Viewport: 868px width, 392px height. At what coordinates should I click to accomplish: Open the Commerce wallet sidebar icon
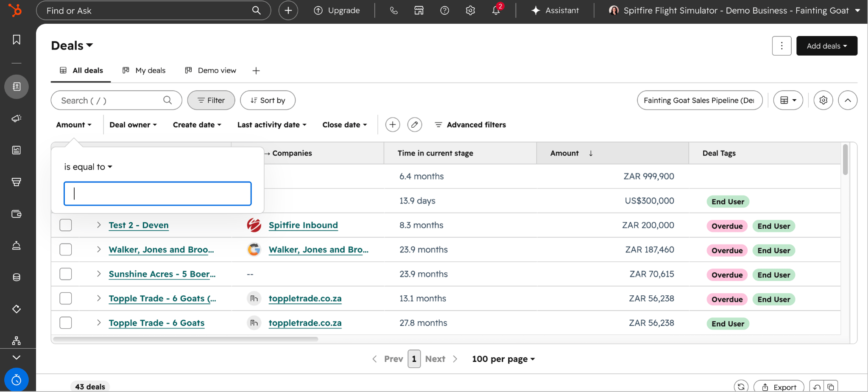[17, 214]
